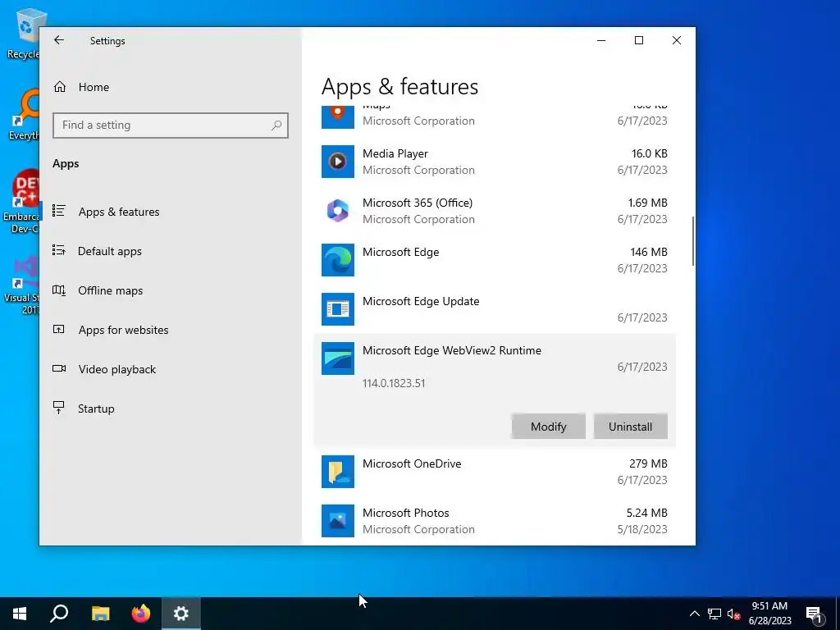Go to Home in Settings sidebar
840x630 pixels.
(94, 87)
